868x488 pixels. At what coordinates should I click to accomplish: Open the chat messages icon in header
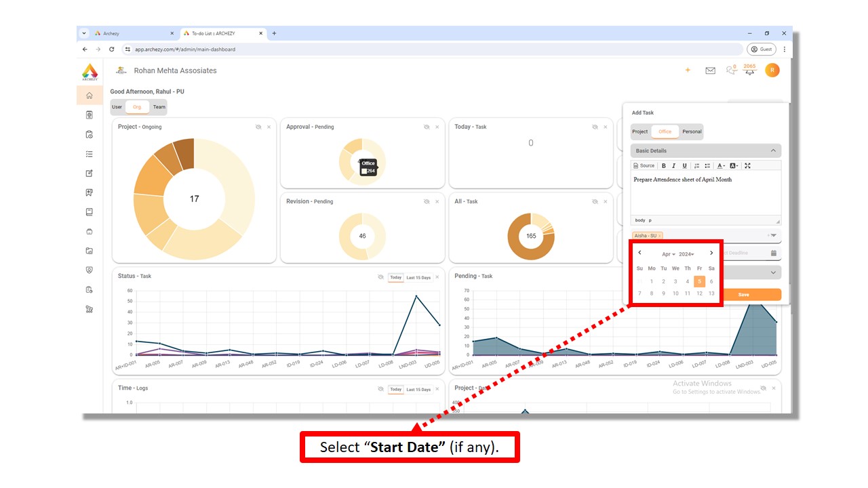click(731, 70)
